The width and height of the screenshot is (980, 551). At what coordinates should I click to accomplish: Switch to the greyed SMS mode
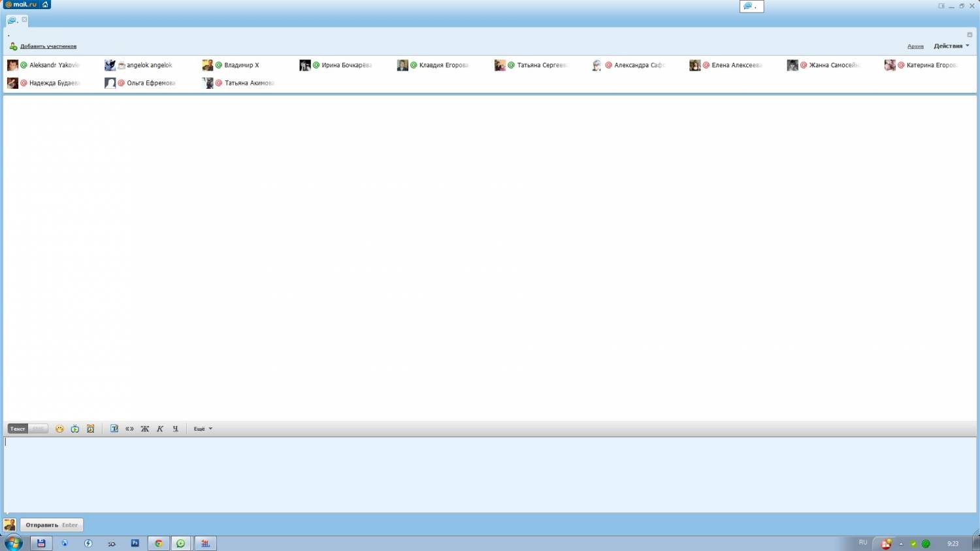39,429
